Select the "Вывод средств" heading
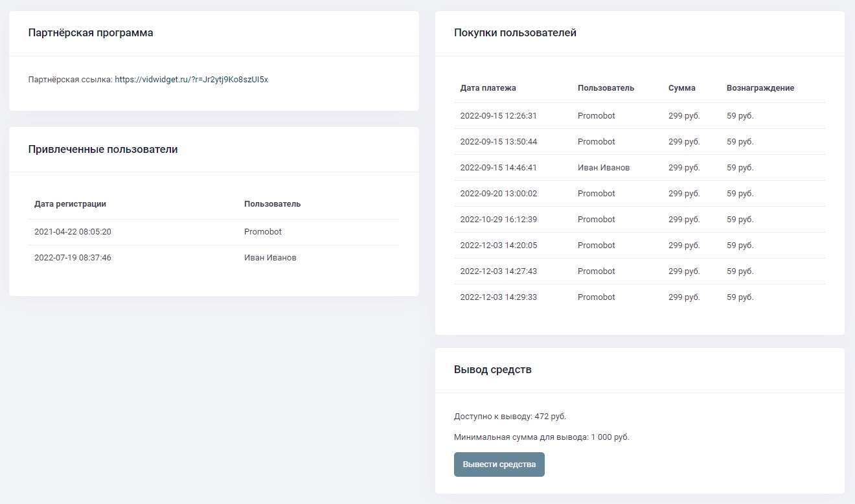 [x=493, y=370]
